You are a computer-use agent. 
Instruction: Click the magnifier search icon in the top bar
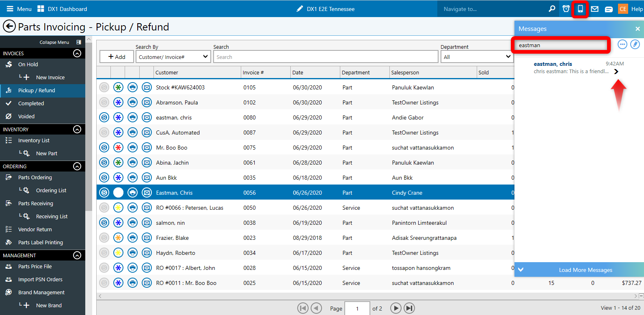click(x=552, y=9)
